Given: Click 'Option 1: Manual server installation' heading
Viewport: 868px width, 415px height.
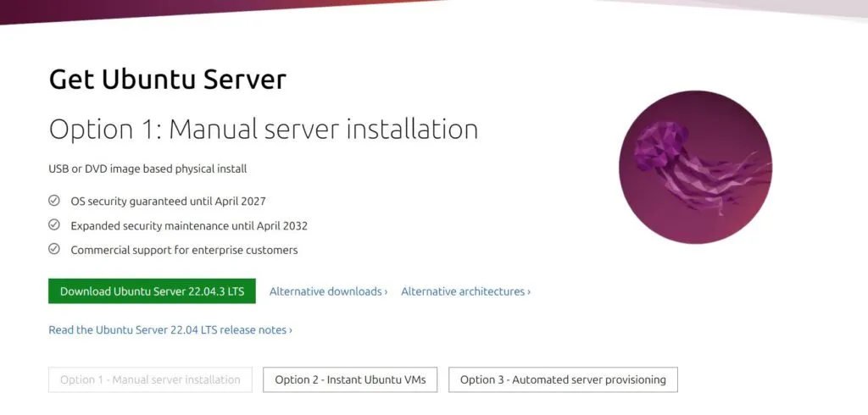Looking at the screenshot, I should 264,130.
